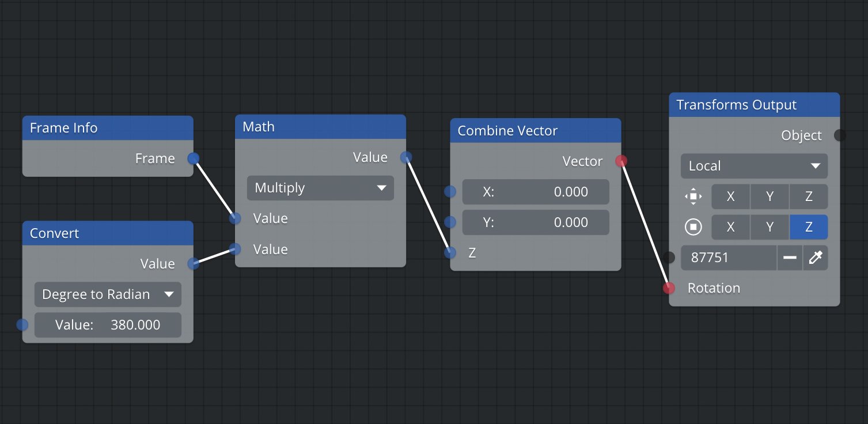Click the Math node title bar
Viewport: 868px width, 424px height.
[x=320, y=127]
